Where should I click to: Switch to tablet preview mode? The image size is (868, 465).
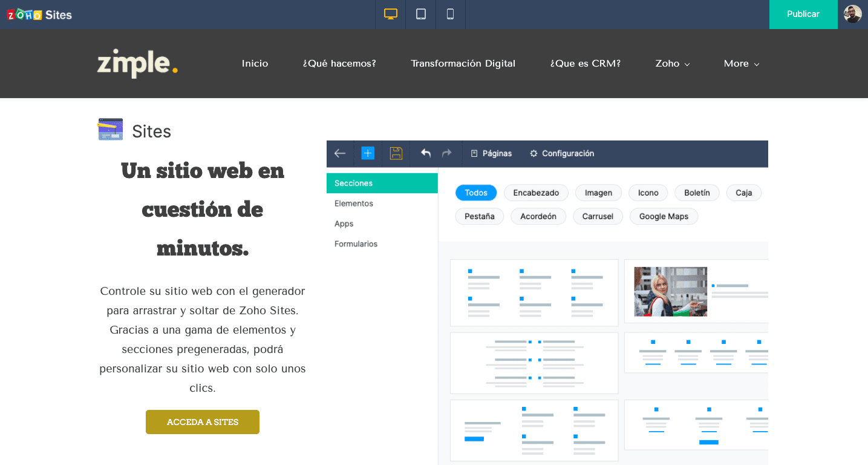pyautogui.click(x=421, y=15)
